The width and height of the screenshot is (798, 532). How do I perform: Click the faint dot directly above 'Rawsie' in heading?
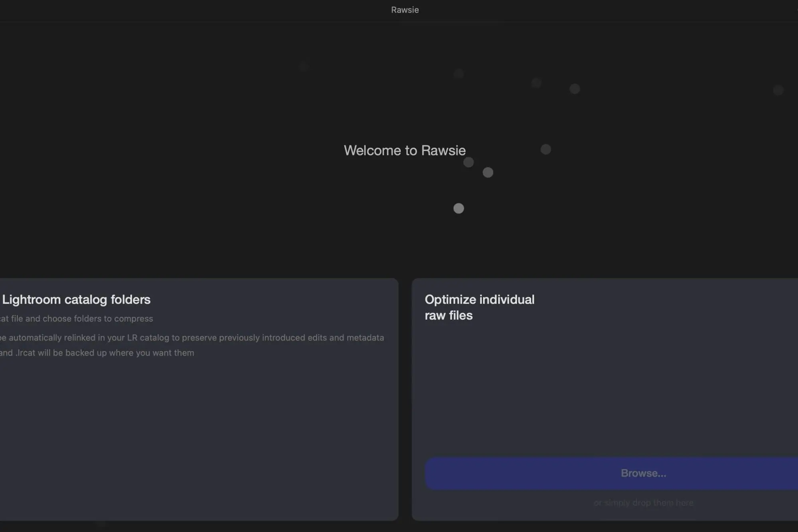[458, 73]
